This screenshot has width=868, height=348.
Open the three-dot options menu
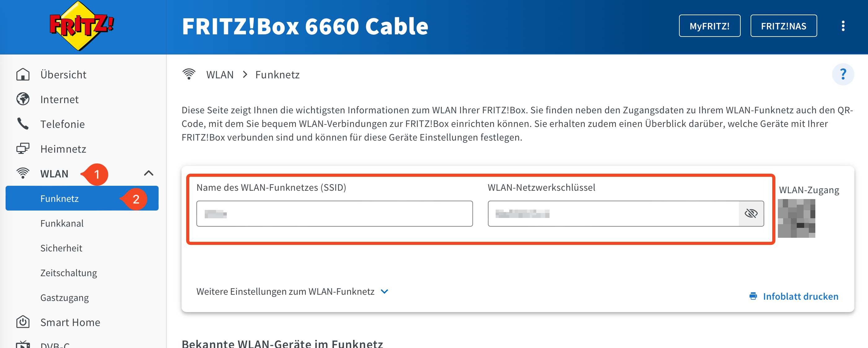coord(843,26)
